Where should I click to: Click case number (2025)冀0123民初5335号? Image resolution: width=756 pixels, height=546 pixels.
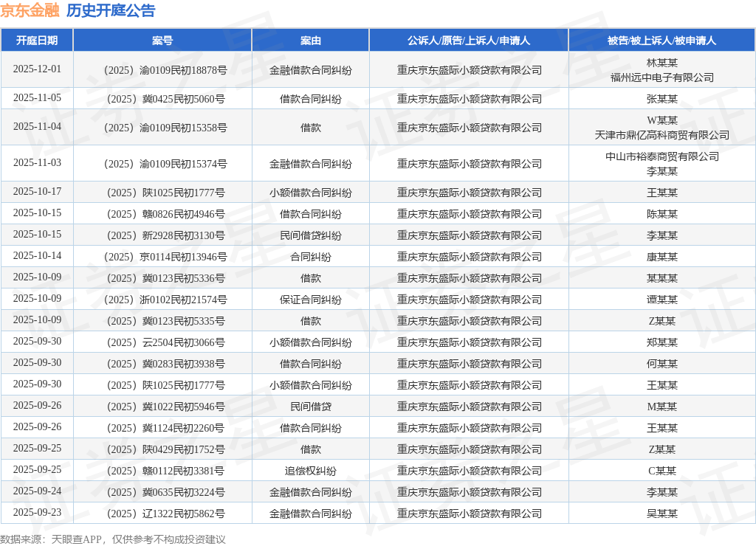point(165,321)
